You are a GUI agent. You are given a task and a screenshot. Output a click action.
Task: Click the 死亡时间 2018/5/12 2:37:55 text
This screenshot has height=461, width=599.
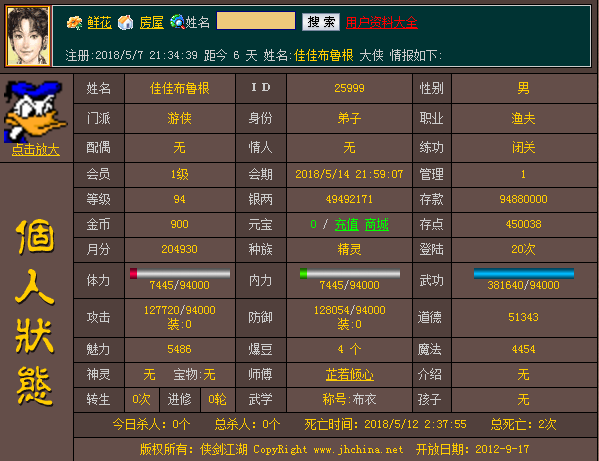[385, 424]
